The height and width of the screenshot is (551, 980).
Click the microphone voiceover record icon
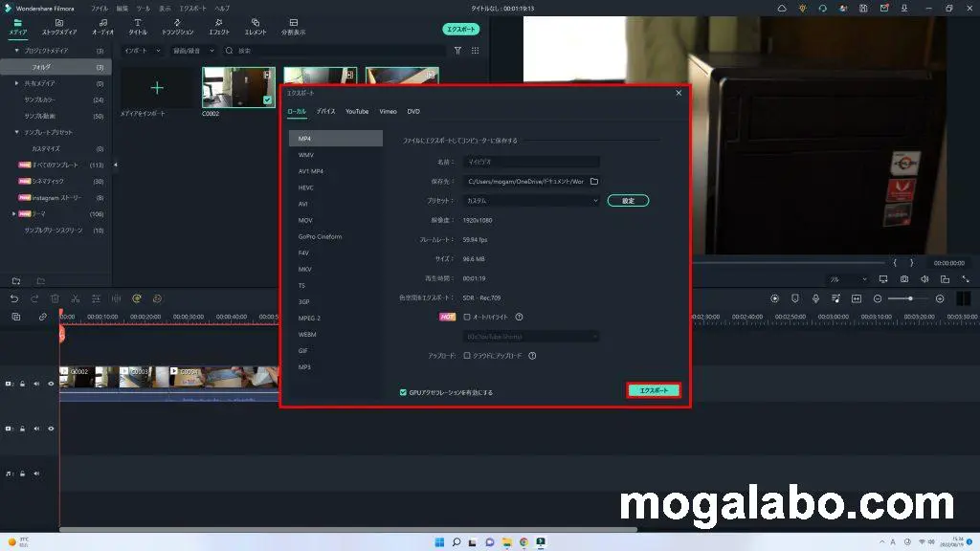pyautogui.click(x=815, y=298)
